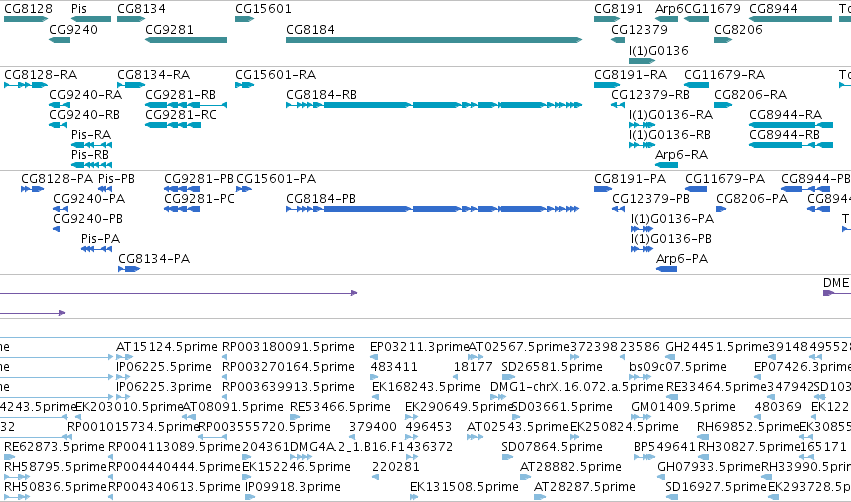Select the Arp6-RA transcript
Image resolution: width=851 pixels, height=502 pixels.
click(666, 165)
